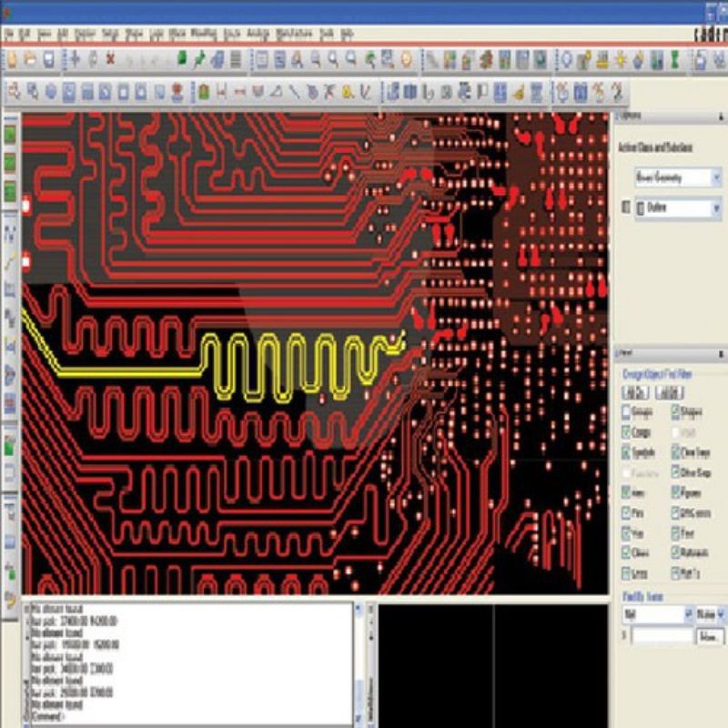This screenshot has width=728, height=728.
Task: Click the round orange toolbar icon
Action: pyautogui.click(x=406, y=60)
